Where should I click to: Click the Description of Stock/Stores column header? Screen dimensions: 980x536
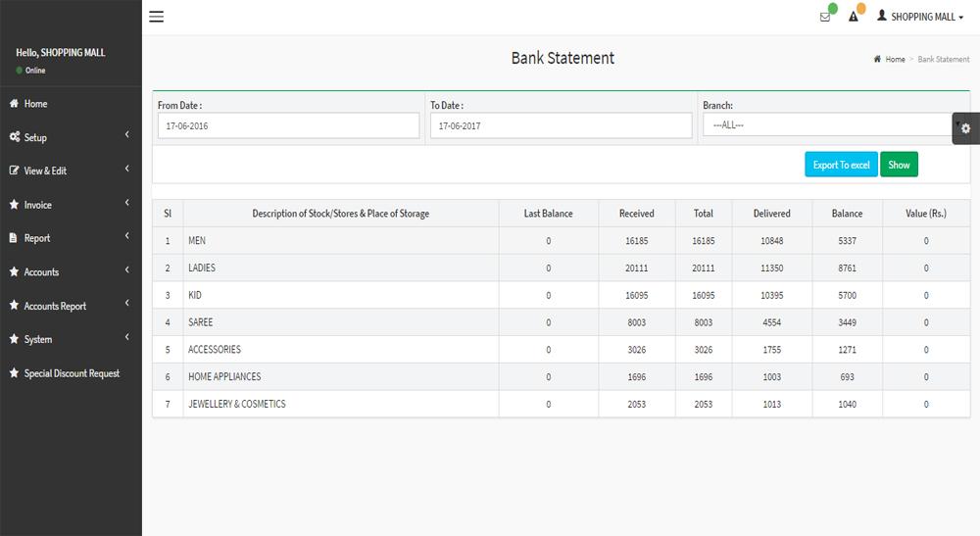click(x=341, y=213)
